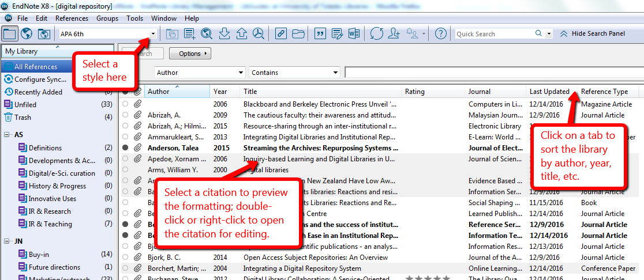644x280 pixels.
Task: Click the Copy to Local Library icon
Action: click(172, 33)
